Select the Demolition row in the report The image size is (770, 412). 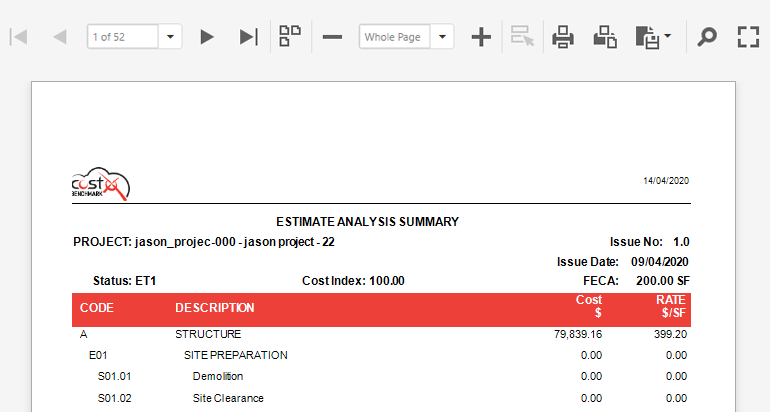click(381, 376)
